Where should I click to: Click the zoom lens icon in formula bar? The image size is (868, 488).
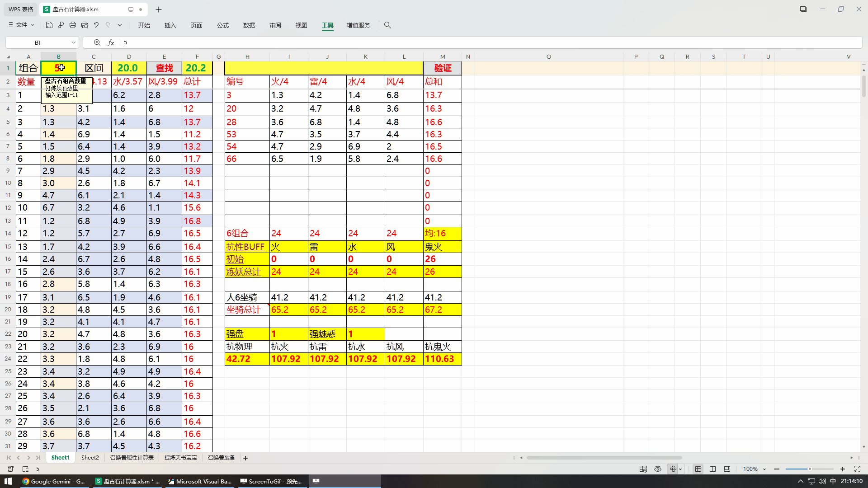pyautogui.click(x=97, y=42)
